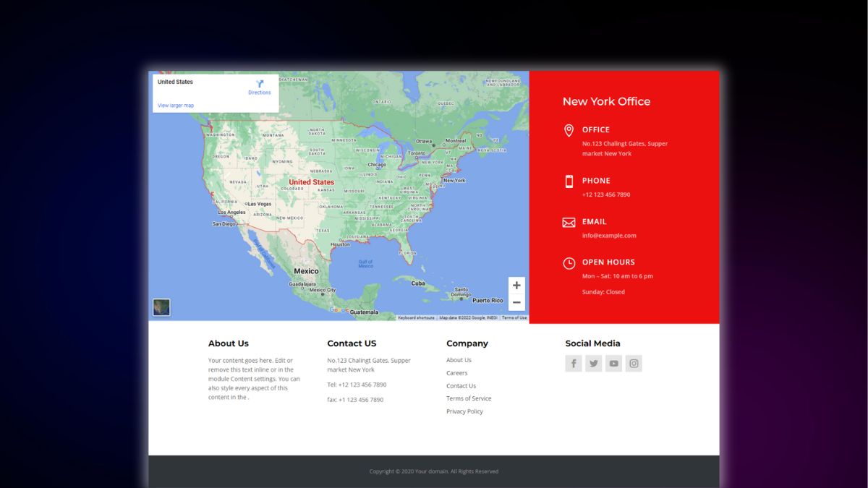Open the Facebook social icon
The height and width of the screenshot is (488, 868).
click(x=574, y=364)
